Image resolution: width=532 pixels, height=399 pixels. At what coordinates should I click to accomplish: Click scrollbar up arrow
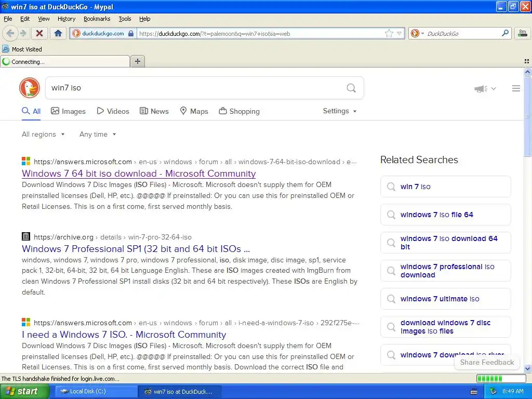(x=527, y=72)
